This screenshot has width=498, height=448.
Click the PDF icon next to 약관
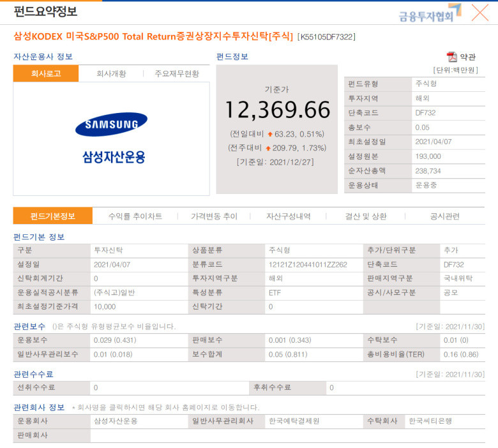tap(451, 57)
